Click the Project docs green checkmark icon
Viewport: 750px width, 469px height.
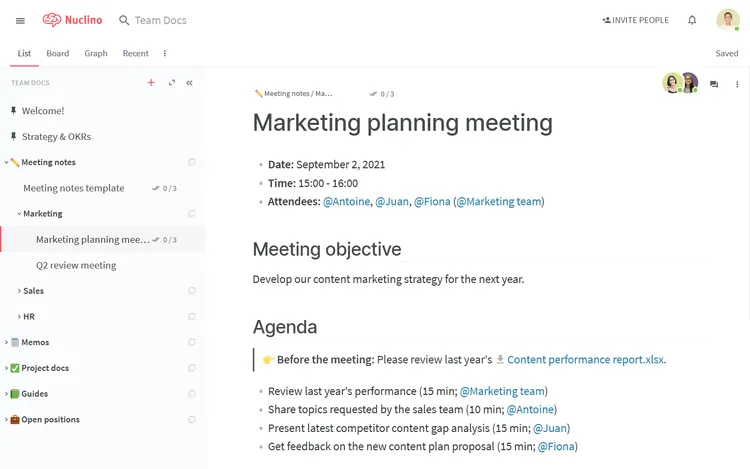[x=15, y=368]
